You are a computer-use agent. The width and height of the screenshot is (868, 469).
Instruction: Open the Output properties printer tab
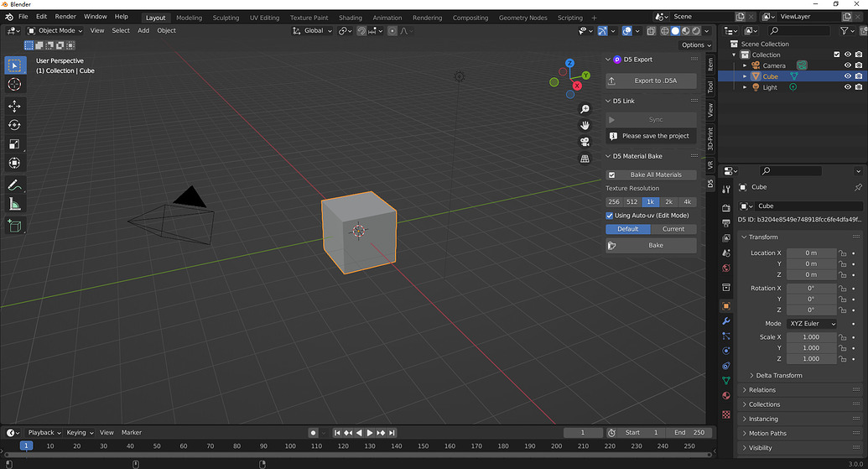(x=725, y=223)
